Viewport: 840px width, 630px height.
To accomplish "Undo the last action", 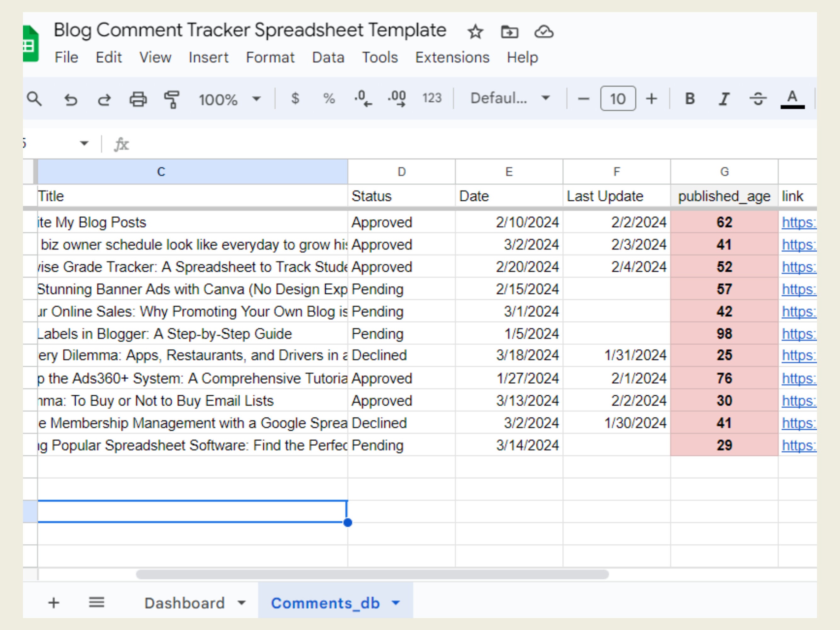I will [71, 99].
